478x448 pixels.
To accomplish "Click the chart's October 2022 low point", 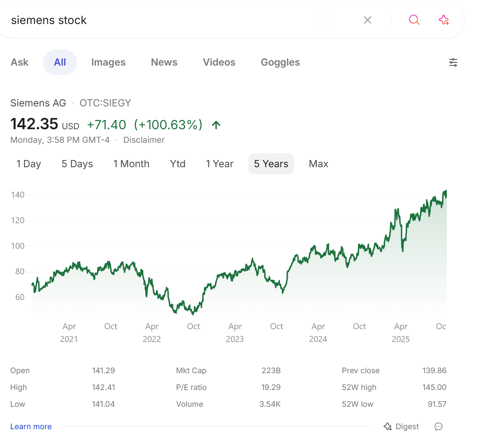I will point(193,314).
